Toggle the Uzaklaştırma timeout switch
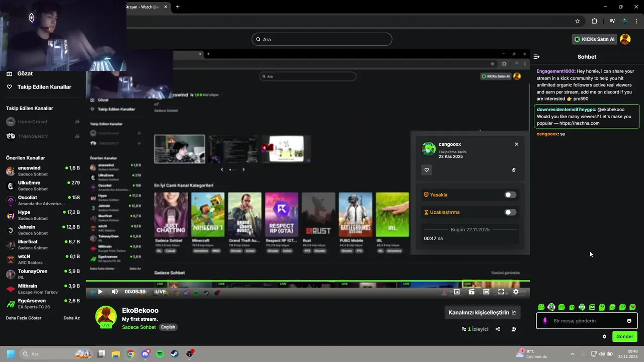Screen dimensions: 644x362 [510, 212]
